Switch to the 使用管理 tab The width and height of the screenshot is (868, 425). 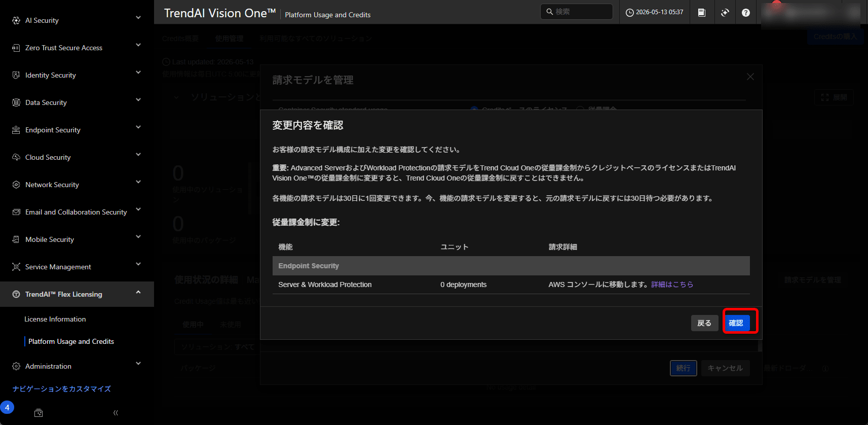pyautogui.click(x=229, y=39)
